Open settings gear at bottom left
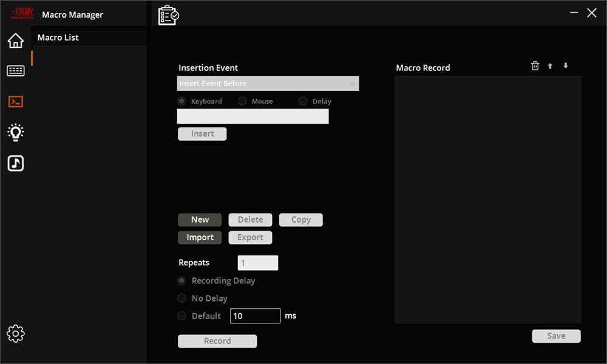The width and height of the screenshot is (607, 364). pyautogui.click(x=15, y=333)
